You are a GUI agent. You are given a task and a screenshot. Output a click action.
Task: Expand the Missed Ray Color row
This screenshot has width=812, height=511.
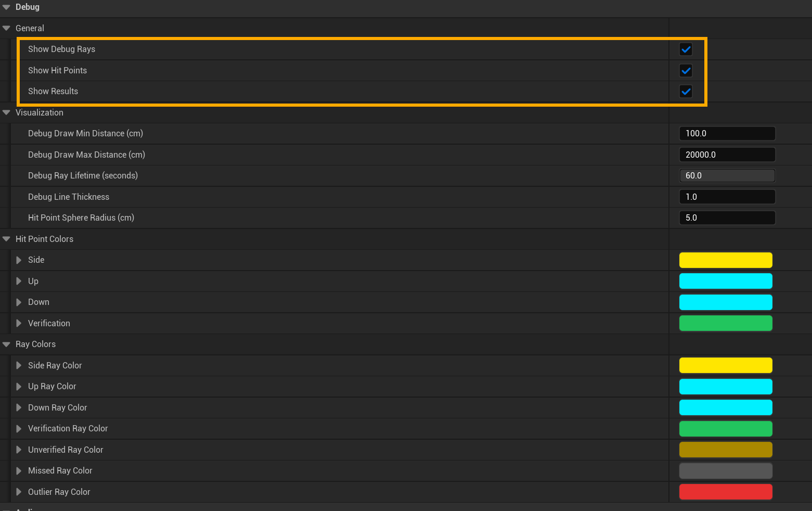tap(19, 471)
